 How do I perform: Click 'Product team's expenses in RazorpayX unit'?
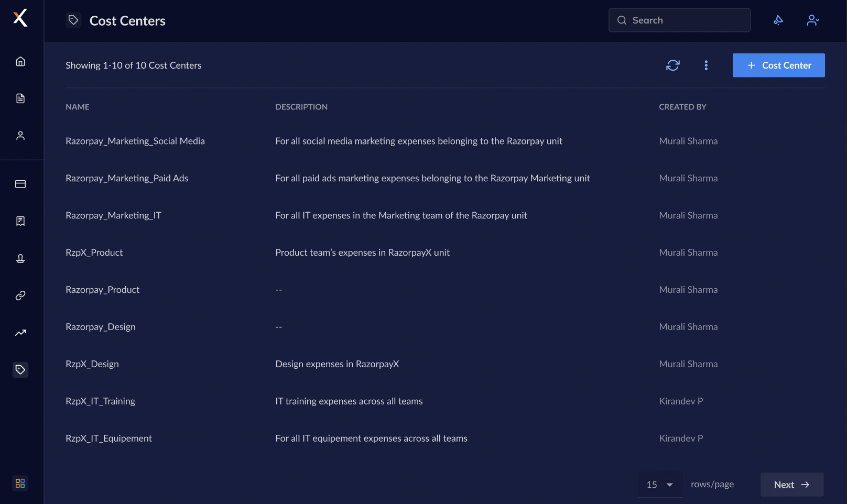[363, 253]
